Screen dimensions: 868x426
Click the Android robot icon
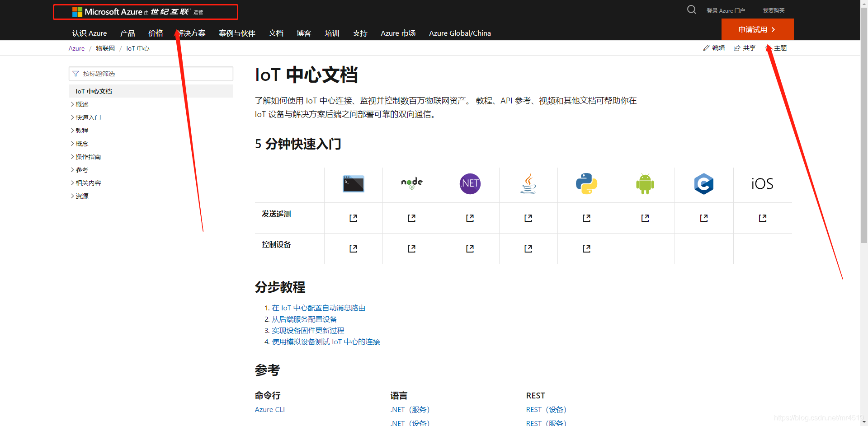coord(645,184)
